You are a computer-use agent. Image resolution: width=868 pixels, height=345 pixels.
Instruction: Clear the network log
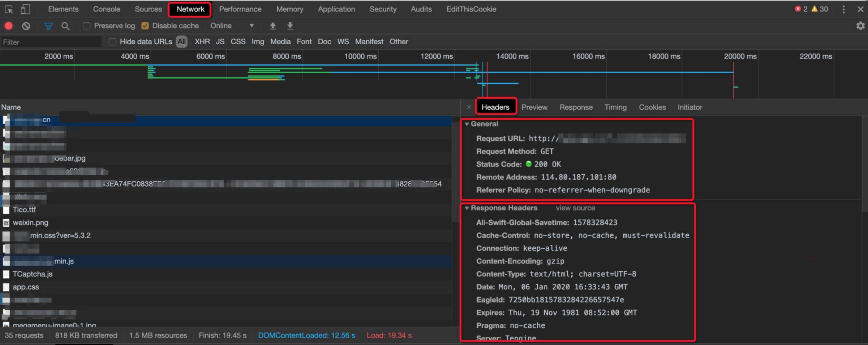[26, 26]
